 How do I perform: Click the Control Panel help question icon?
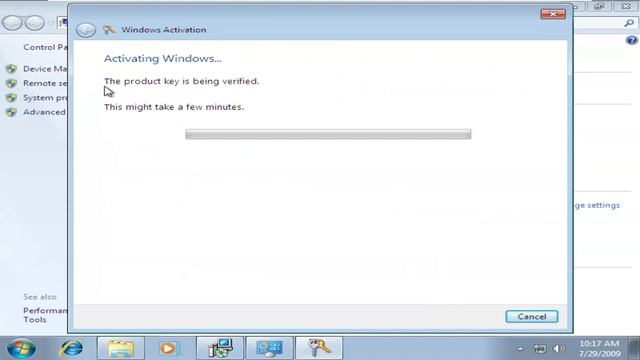coord(631,40)
